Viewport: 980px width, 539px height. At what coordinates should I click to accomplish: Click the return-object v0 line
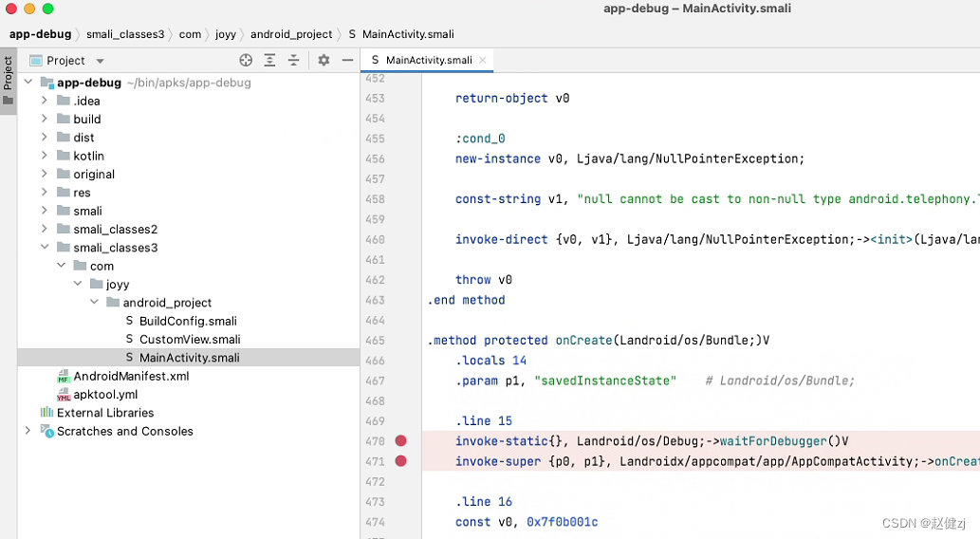tap(512, 98)
